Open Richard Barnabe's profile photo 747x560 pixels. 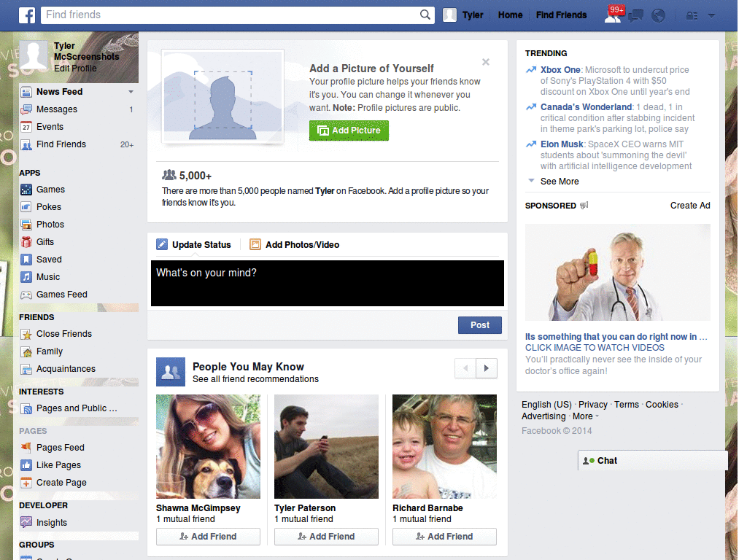[x=444, y=447]
